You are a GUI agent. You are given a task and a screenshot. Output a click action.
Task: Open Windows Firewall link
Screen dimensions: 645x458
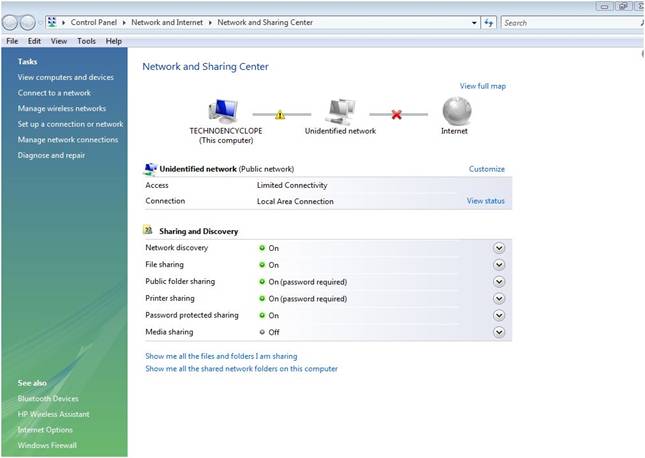47,445
